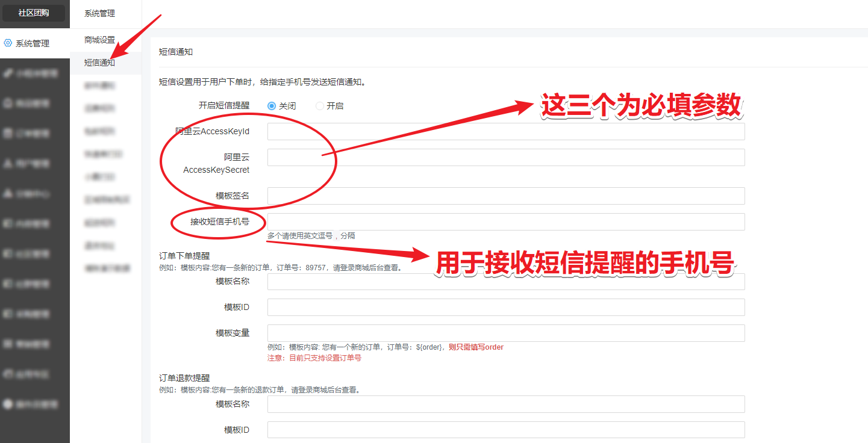This screenshot has height=443, width=868.
Task: Open the 商城设置 submenu item
Action: [x=99, y=40]
